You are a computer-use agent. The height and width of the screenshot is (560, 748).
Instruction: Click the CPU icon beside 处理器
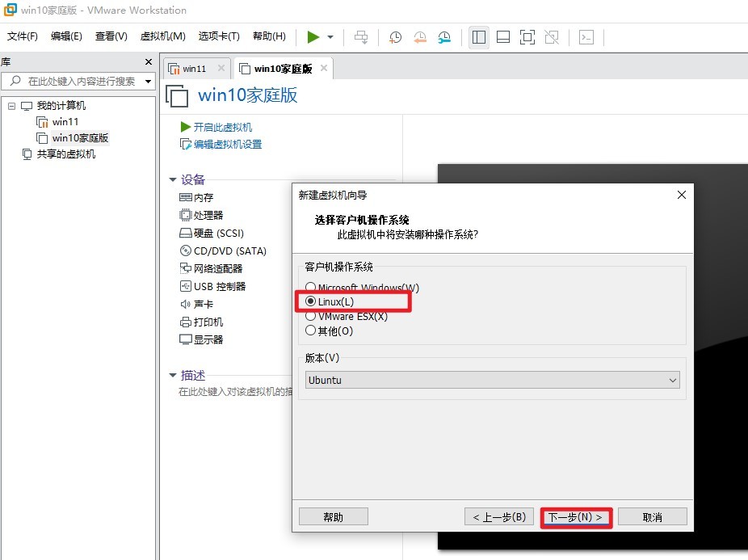(x=186, y=215)
